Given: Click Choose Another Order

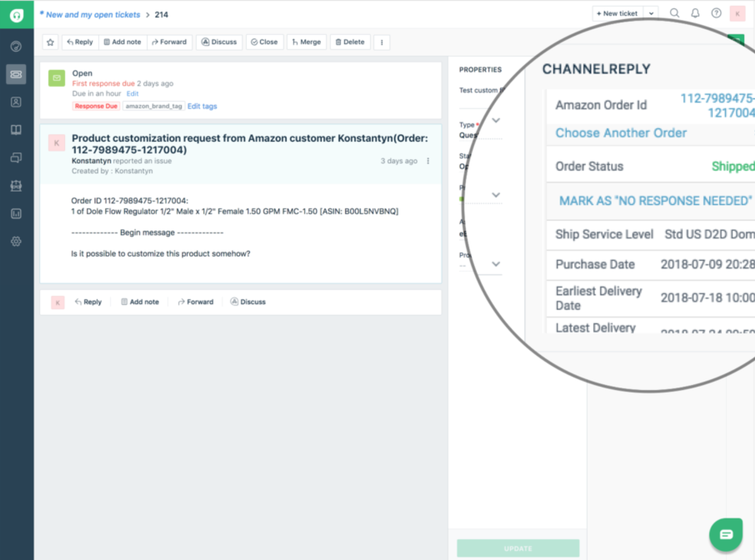Looking at the screenshot, I should [x=621, y=133].
